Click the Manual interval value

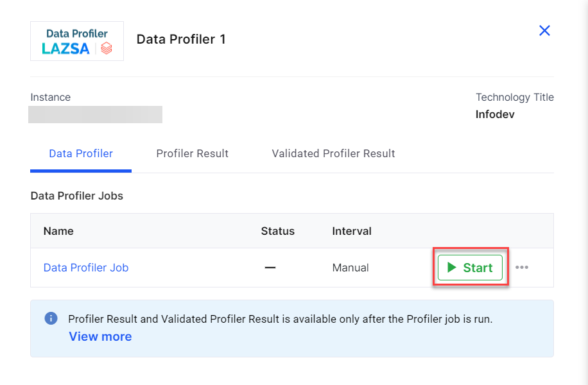[350, 268]
